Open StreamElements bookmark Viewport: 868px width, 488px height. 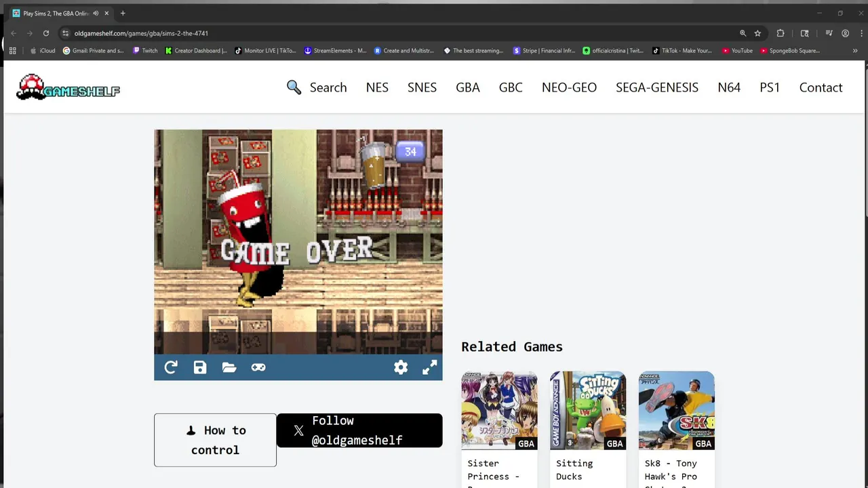pos(336,51)
